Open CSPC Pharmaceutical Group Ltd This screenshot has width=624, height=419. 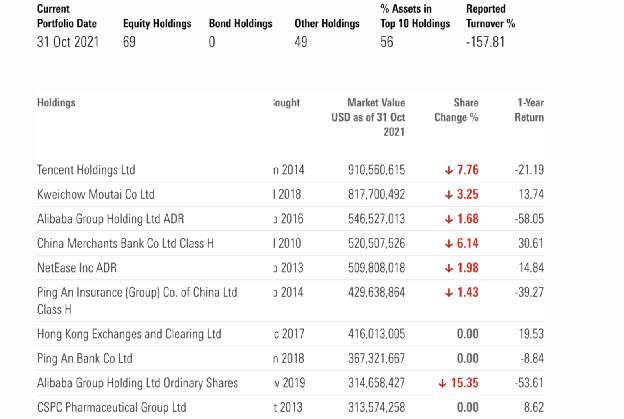111,407
